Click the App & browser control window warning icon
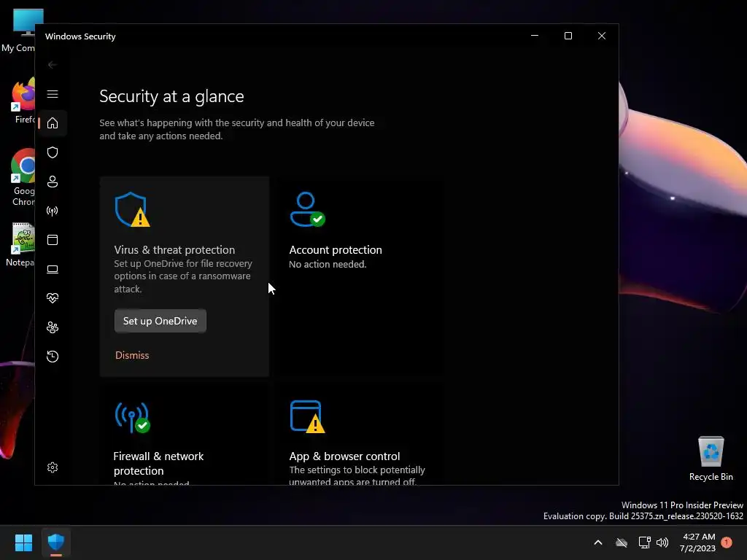Viewport: 747px width, 560px height. [308, 416]
